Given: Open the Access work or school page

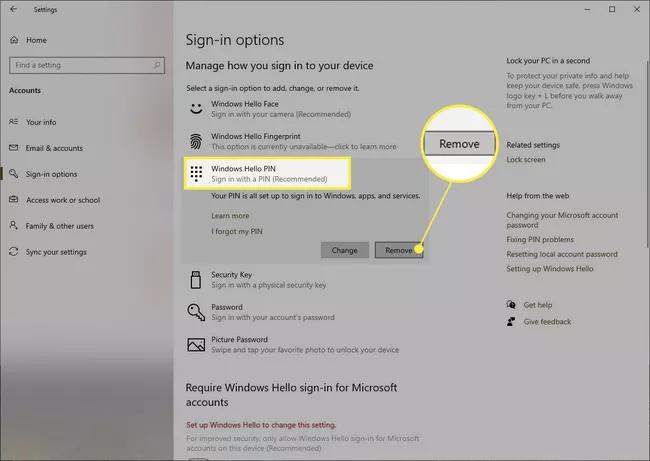Looking at the screenshot, I should (x=55, y=200).
